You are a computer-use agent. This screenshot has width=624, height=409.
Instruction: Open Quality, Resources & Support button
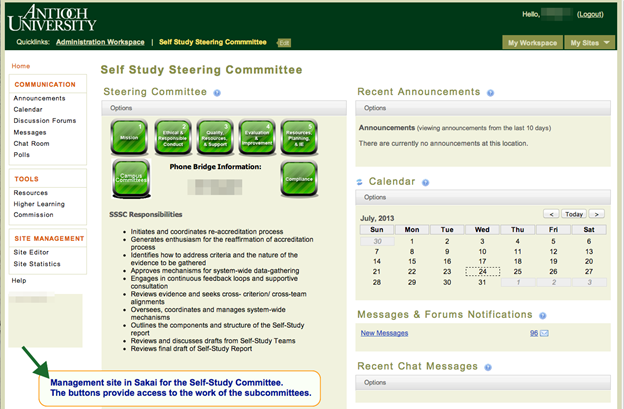point(215,137)
